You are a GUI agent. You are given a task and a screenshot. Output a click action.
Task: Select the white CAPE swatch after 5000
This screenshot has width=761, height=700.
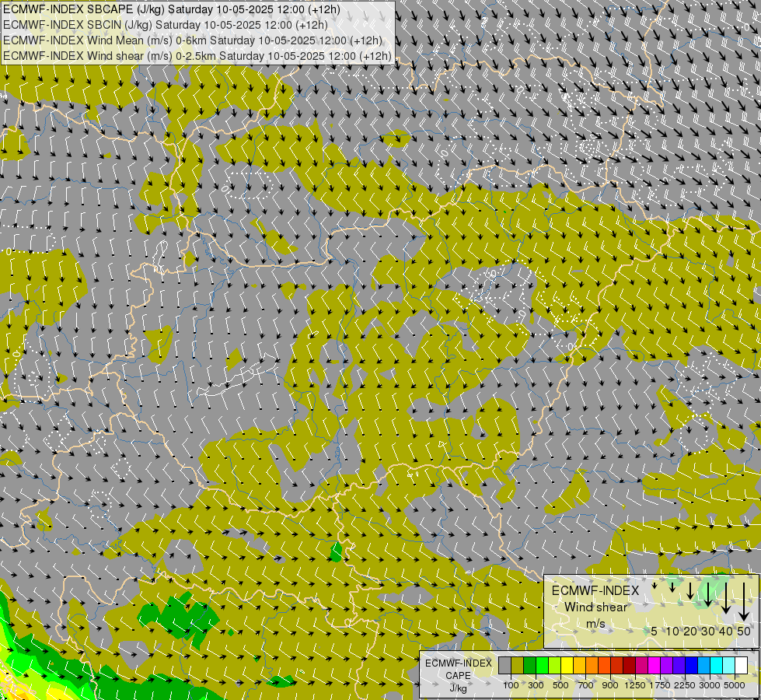(x=741, y=665)
